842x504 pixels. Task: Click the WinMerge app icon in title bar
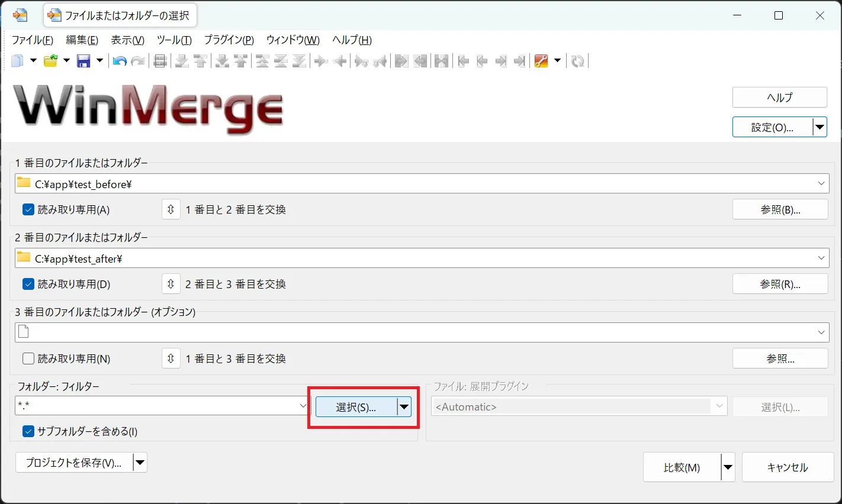[20, 15]
